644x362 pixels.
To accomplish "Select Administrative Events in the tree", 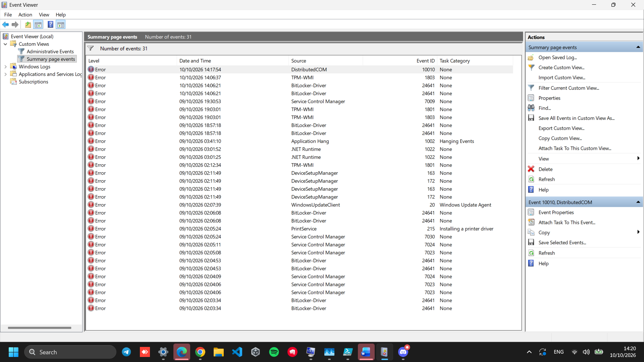I will click(x=50, y=52).
